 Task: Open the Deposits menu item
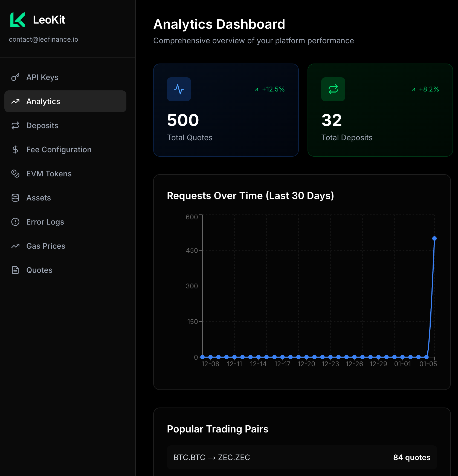click(x=42, y=125)
